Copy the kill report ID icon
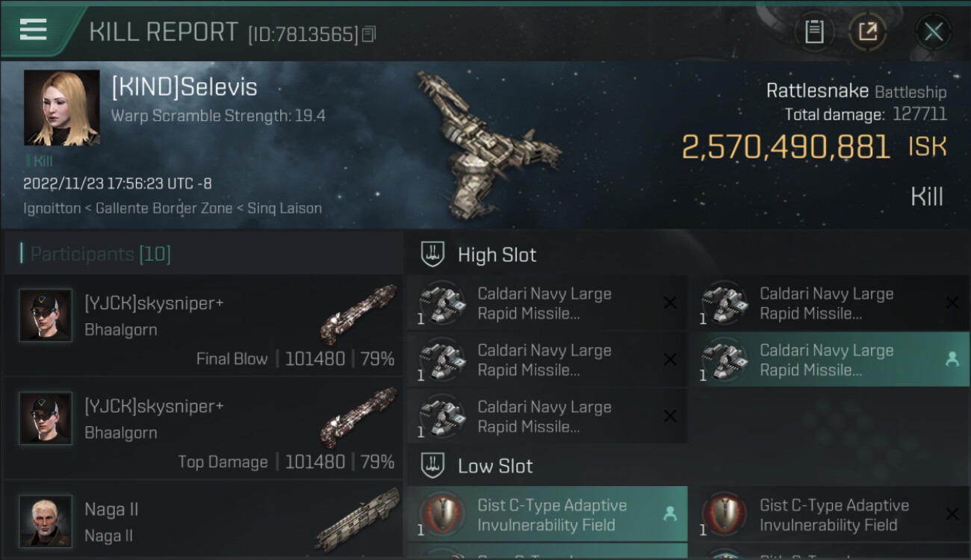Image resolution: width=971 pixels, height=560 pixels. pyautogui.click(x=369, y=34)
